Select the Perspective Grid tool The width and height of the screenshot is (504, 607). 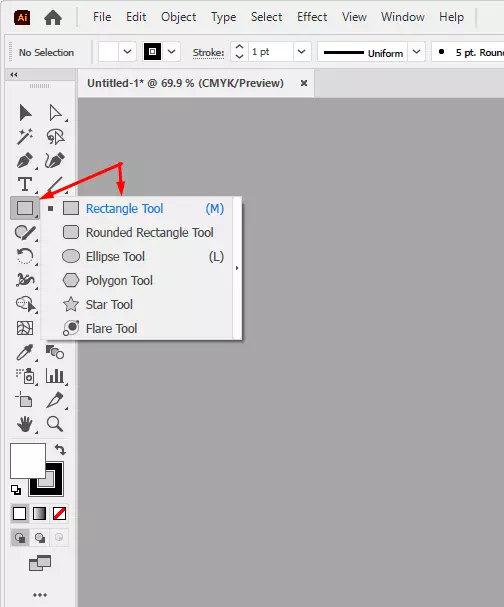(25, 328)
